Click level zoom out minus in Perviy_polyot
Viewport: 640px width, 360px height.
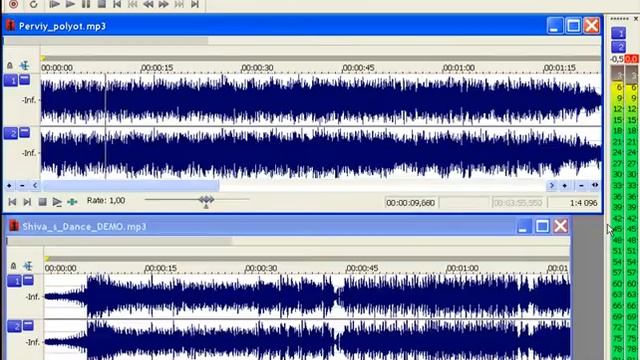(x=22, y=186)
